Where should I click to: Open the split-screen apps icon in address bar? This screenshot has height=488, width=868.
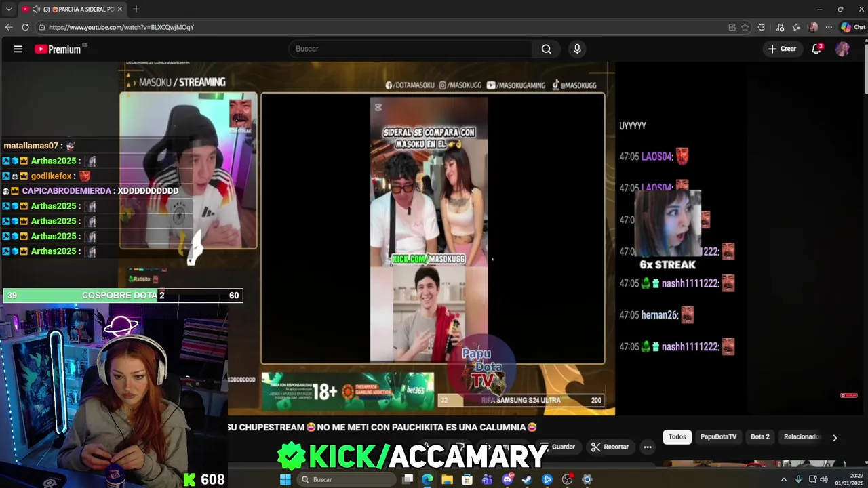(x=732, y=27)
